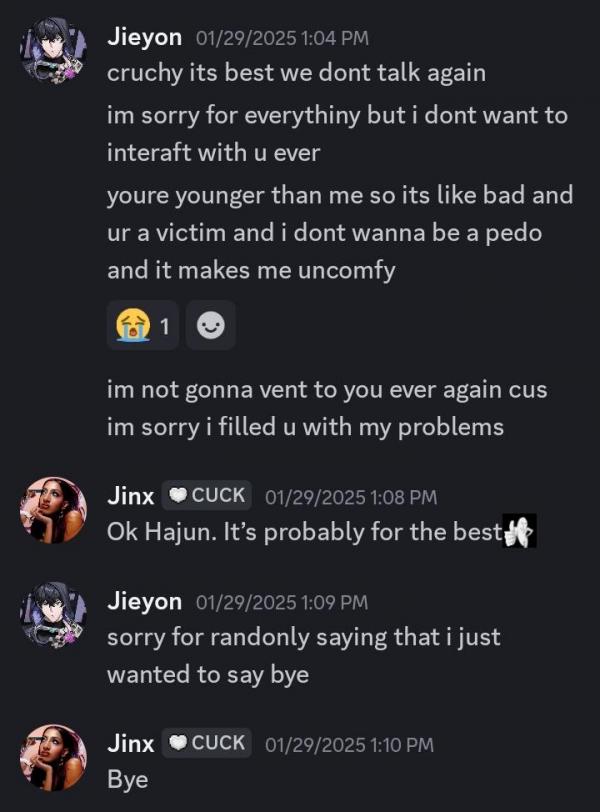
Task: Click the white heart icon in the 1:08 PM tag
Action: point(179,496)
